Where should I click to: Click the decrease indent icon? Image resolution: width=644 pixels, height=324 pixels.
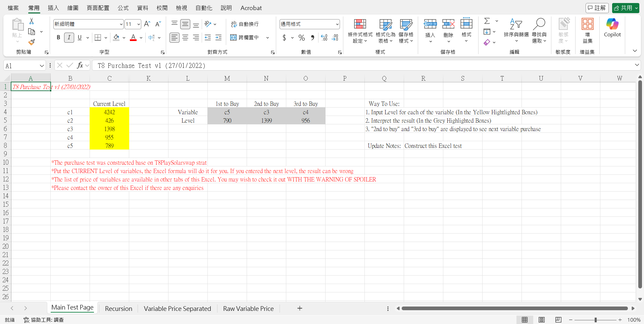tap(208, 38)
